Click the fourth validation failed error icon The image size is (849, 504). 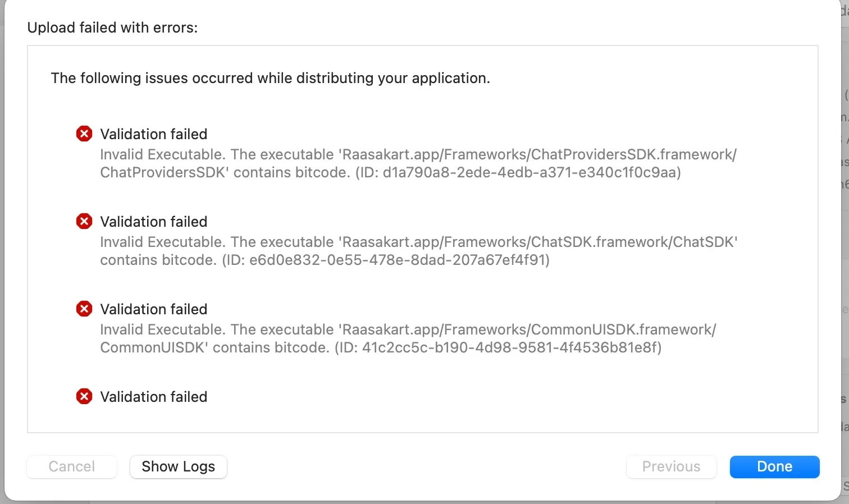84,396
